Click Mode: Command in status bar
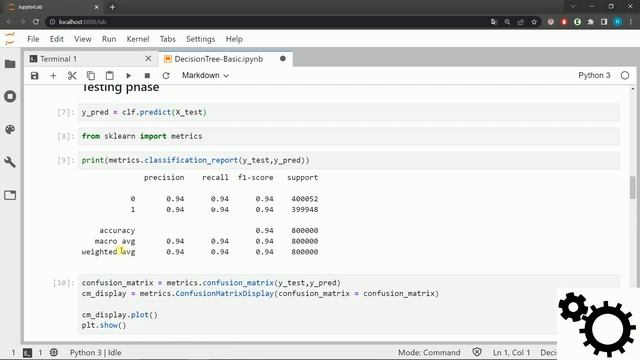The height and width of the screenshot is (360, 640). pyautogui.click(x=429, y=353)
